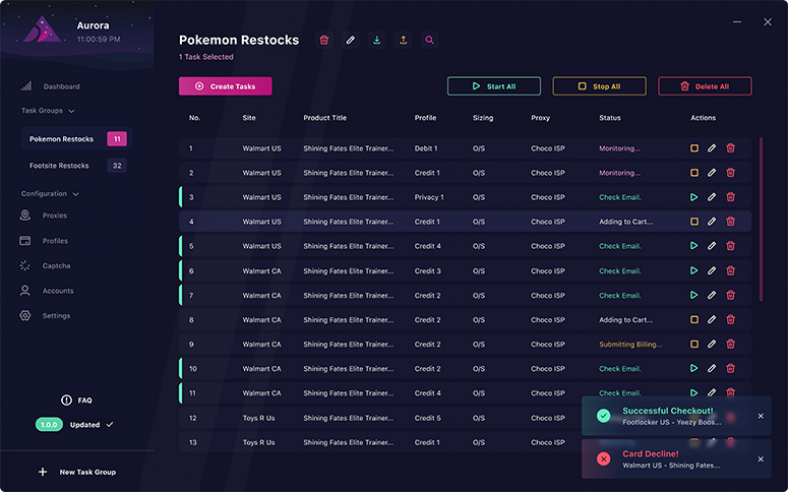
Task: Collapse the Configuration section chevron
Action: (x=75, y=194)
